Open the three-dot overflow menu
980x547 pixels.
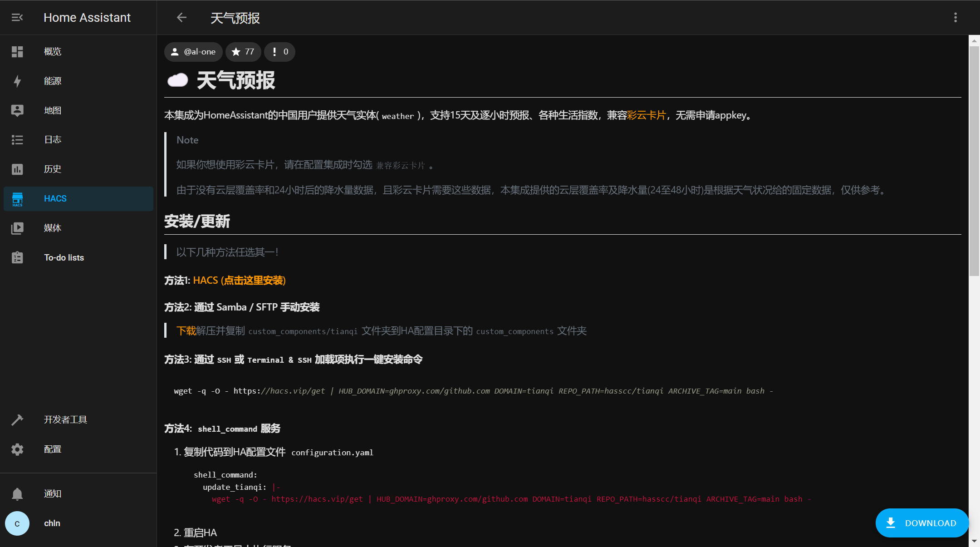coord(955,17)
